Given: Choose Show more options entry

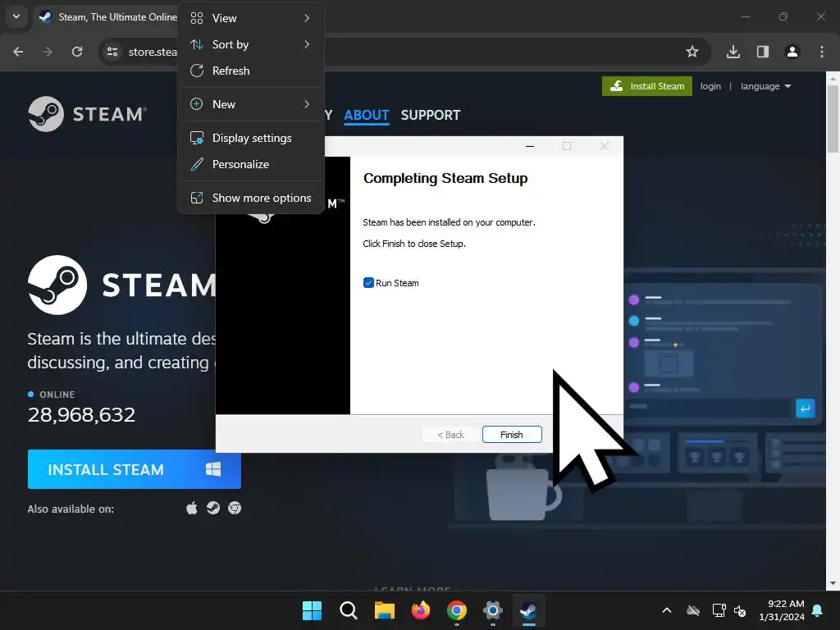Looking at the screenshot, I should coord(251,199).
